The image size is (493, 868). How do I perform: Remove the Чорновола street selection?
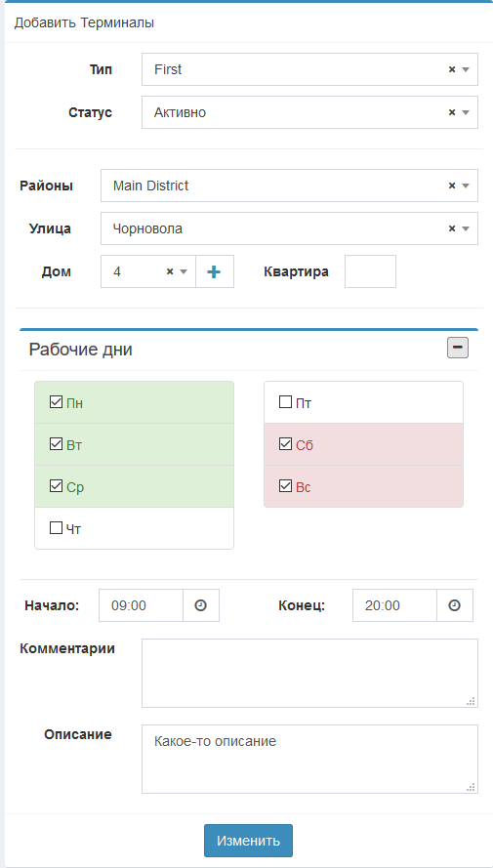[451, 228]
